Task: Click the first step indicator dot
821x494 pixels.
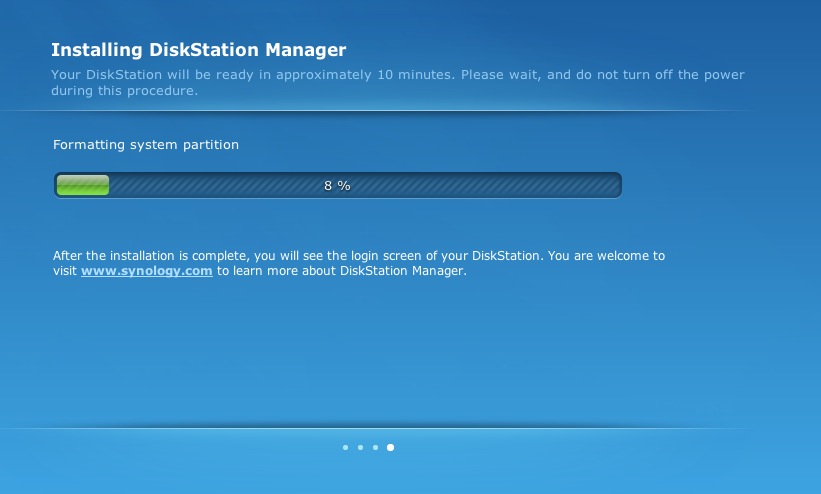Action: (346, 447)
